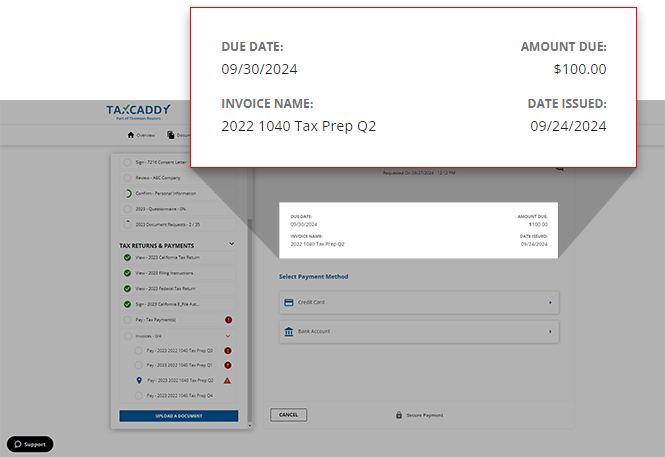Click Upload a Document button

178,415
